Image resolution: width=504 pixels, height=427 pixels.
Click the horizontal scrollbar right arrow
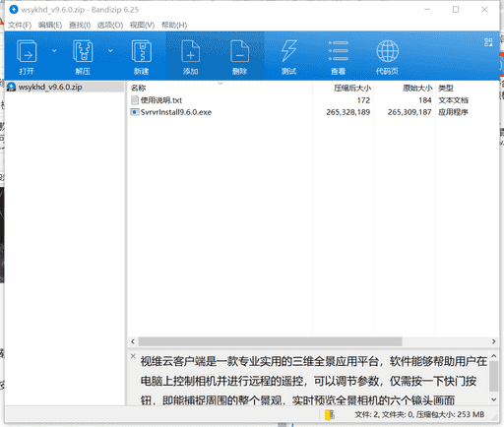[x=494, y=341]
